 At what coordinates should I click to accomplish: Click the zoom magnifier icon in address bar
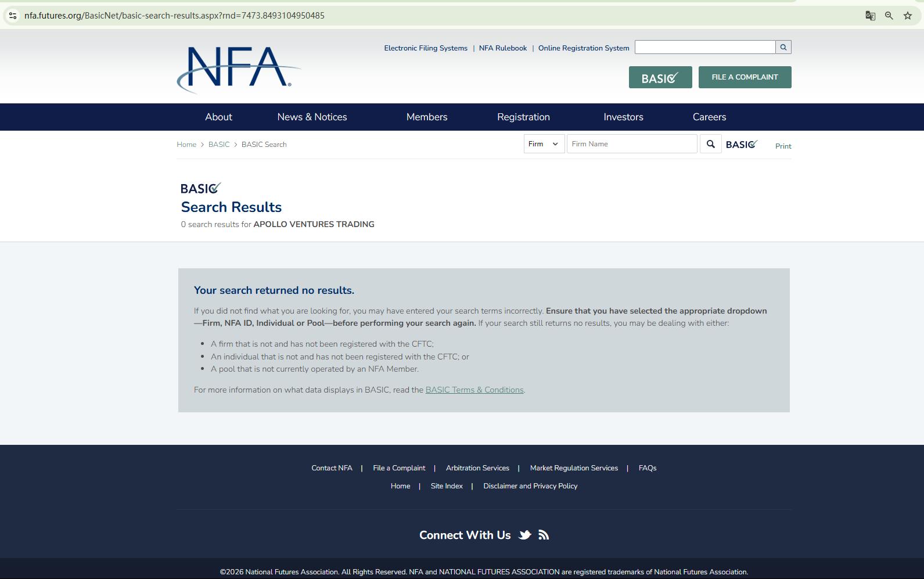(889, 16)
